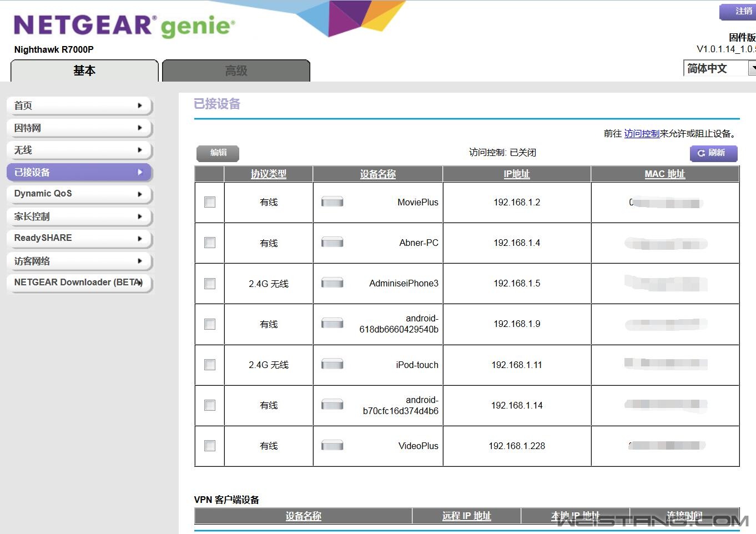The height and width of the screenshot is (534, 756).
Task: Expand the 首页 menu arrow
Action: click(140, 105)
